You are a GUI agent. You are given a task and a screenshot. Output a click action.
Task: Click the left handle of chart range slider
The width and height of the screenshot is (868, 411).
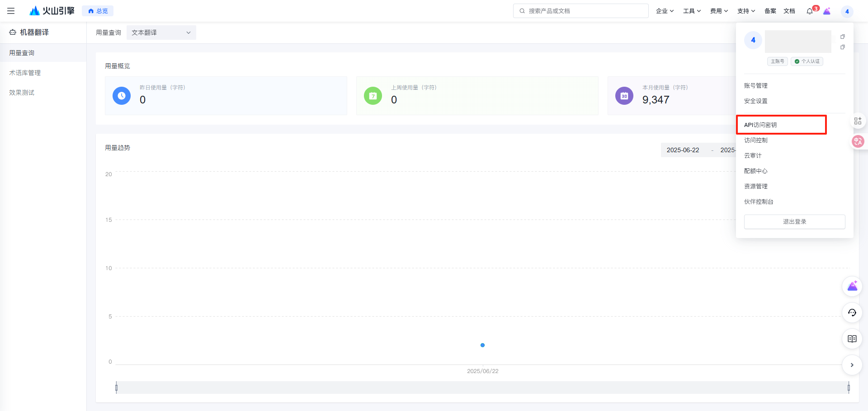tap(116, 388)
